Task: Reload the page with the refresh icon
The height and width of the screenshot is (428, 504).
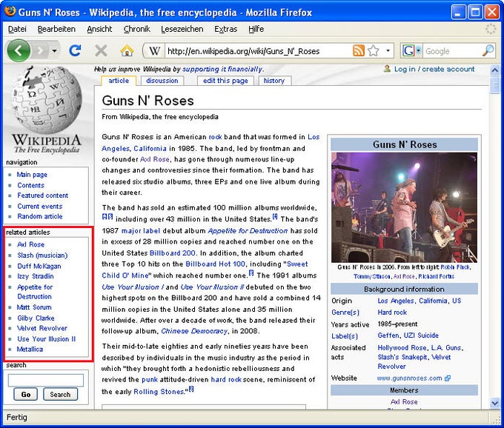Action: point(75,50)
